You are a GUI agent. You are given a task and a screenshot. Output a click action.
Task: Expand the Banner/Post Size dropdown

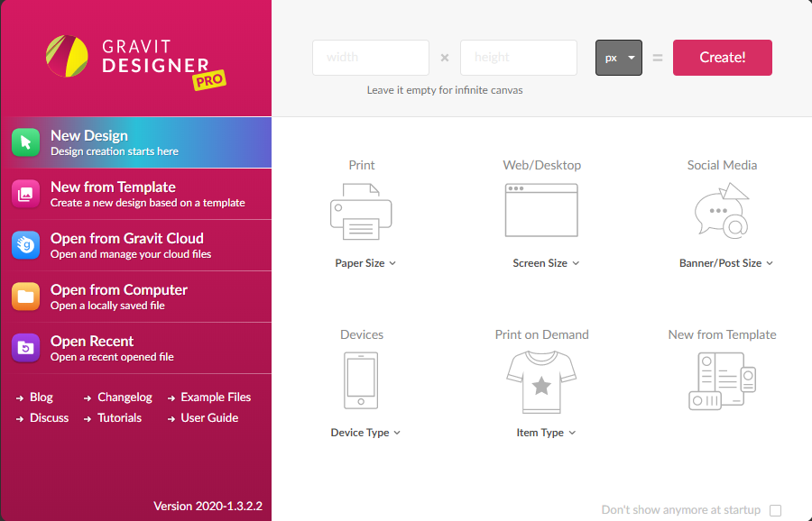coord(726,263)
